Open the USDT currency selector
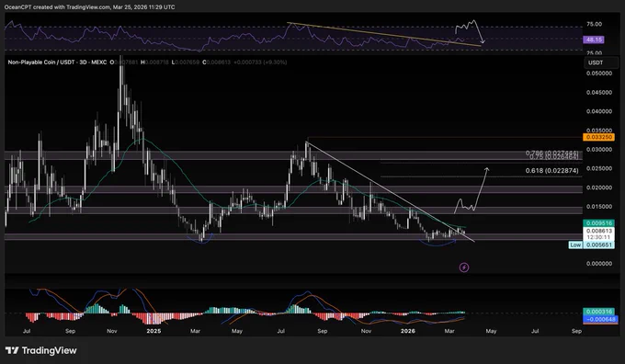Image resolution: width=625 pixels, height=364 pixels. coord(601,63)
